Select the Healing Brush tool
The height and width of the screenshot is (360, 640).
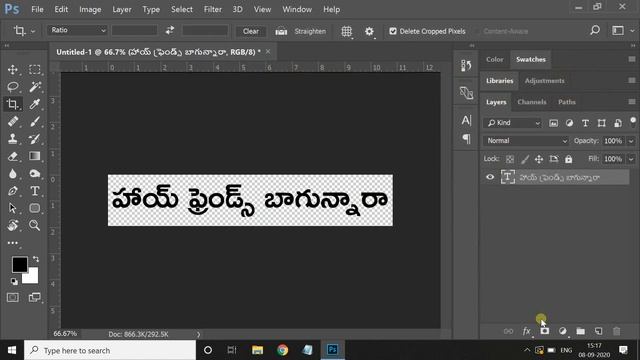13,121
